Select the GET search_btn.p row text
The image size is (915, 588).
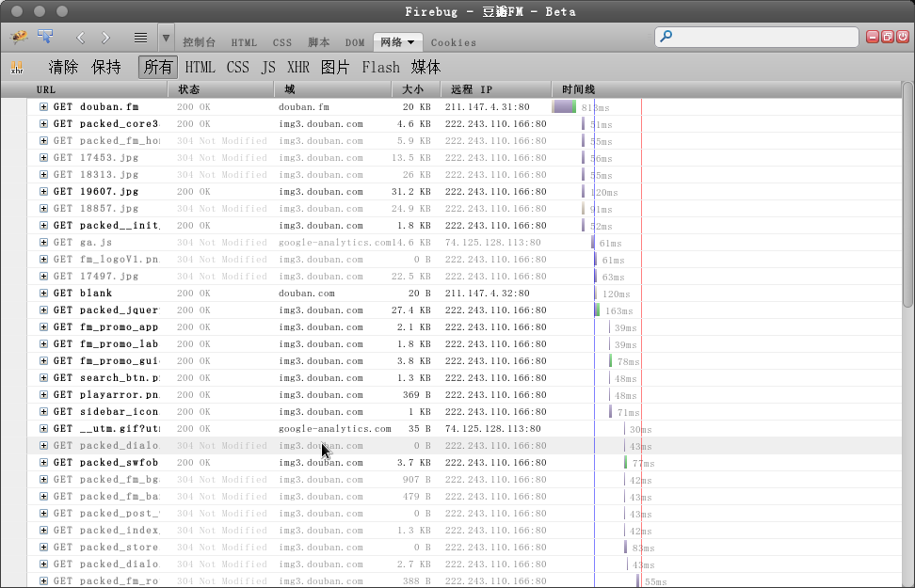(x=106, y=377)
